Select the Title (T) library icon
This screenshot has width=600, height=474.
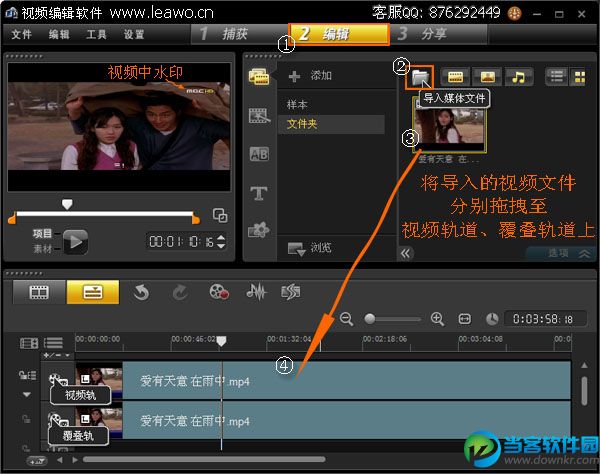pos(259,193)
